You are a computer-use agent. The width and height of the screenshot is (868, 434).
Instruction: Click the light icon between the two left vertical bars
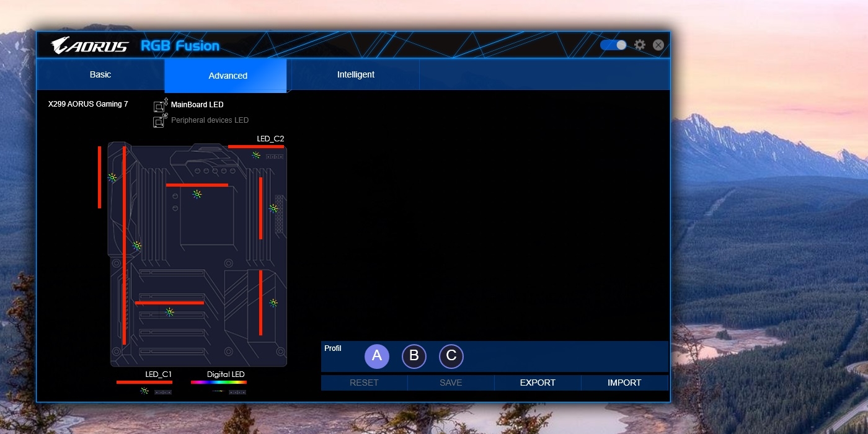pyautogui.click(x=112, y=177)
